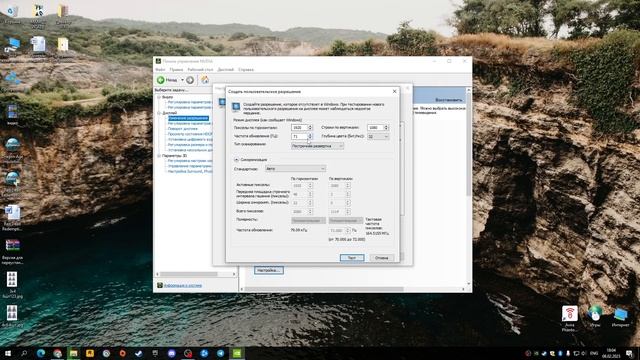Increase the refresh rate with its up arrow

(310, 135)
